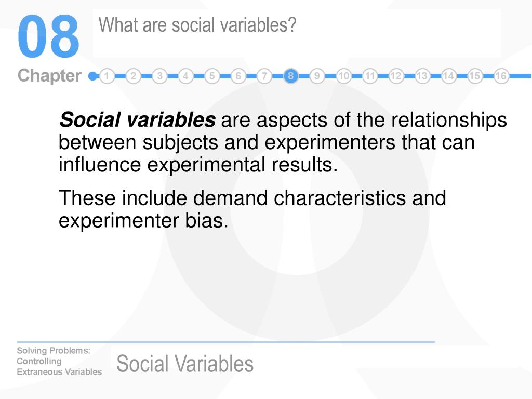Select chapter 12 circle
The image size is (532, 399).
click(396, 76)
